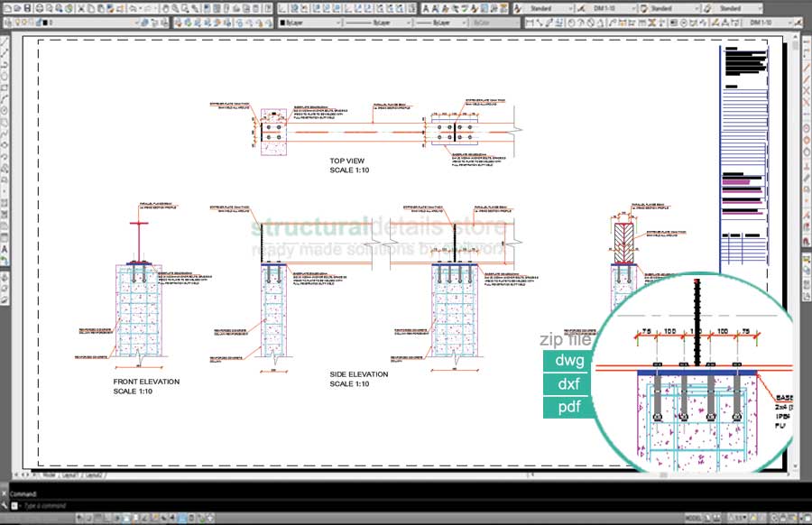Viewport: 812px width, 525px height.
Task: Click the Save icon in top toolbar
Action: pyautogui.click(x=27, y=7)
